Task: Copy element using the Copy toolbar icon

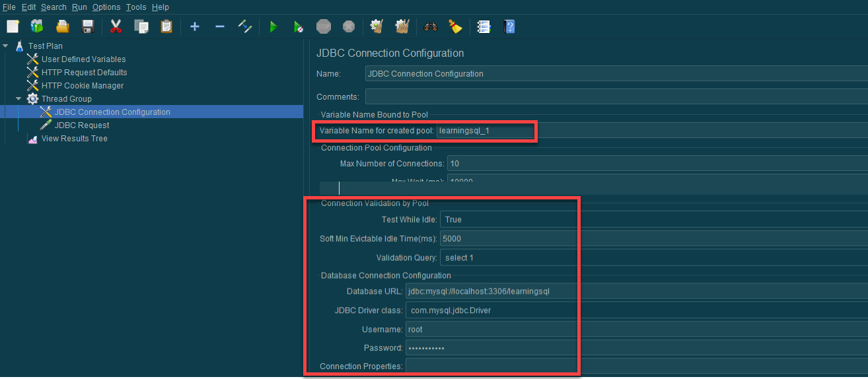Action: coord(141,26)
